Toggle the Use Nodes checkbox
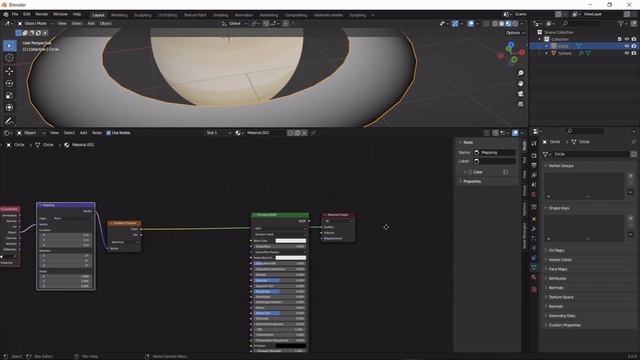This screenshot has height=360, width=640. pyautogui.click(x=108, y=133)
